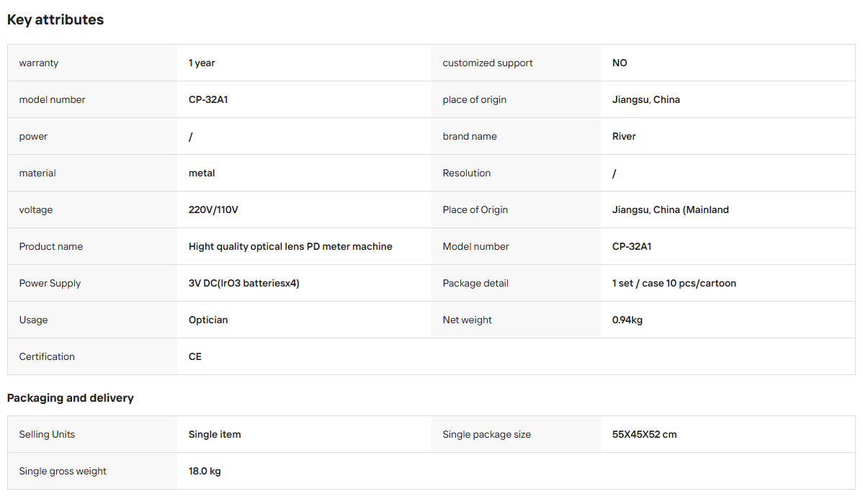Click the 0.94kg net weight value

tap(627, 320)
